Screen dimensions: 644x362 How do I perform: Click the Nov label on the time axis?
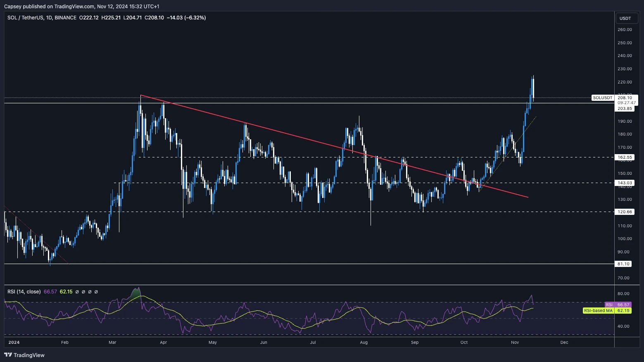point(514,343)
